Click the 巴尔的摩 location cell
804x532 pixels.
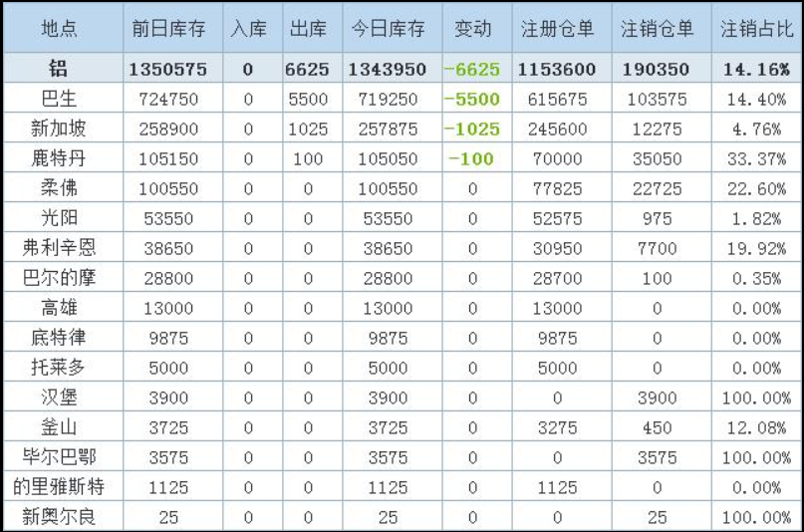62,279
